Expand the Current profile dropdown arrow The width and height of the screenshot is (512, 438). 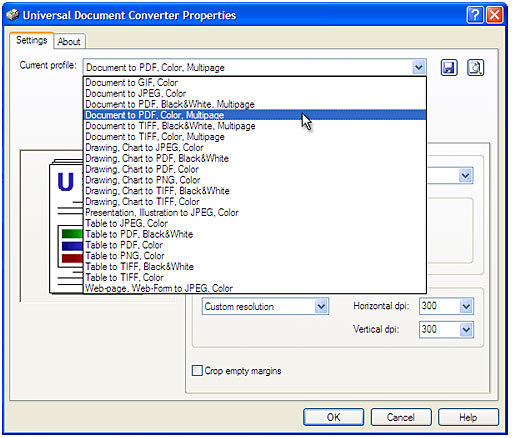click(x=418, y=67)
